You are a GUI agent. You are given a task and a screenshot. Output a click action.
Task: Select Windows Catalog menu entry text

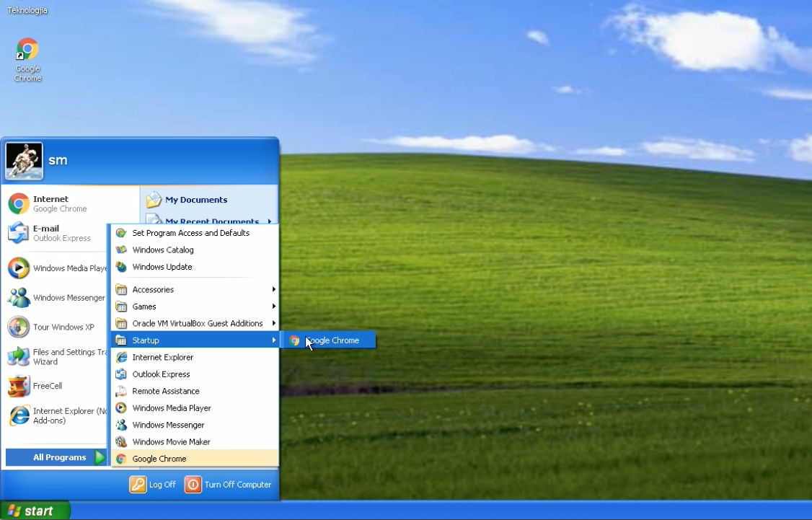pos(163,250)
